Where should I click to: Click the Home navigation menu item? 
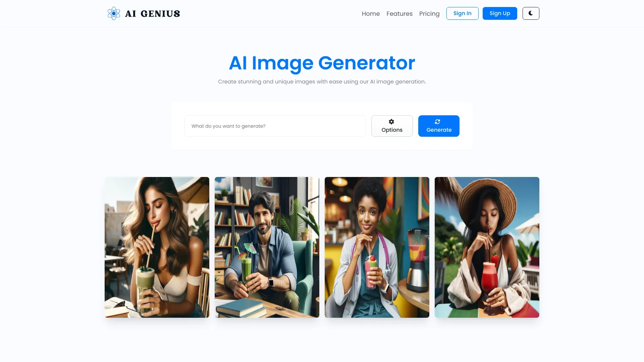pos(371,13)
